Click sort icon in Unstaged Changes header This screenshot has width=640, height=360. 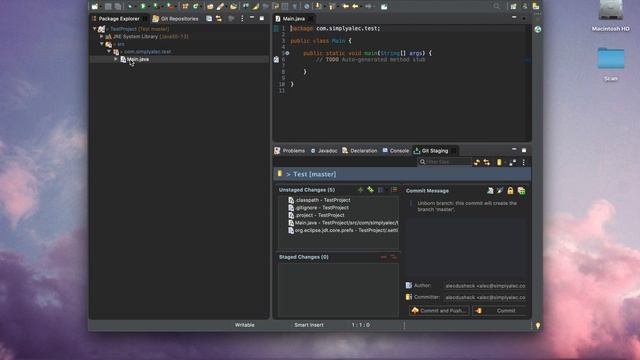click(x=394, y=190)
